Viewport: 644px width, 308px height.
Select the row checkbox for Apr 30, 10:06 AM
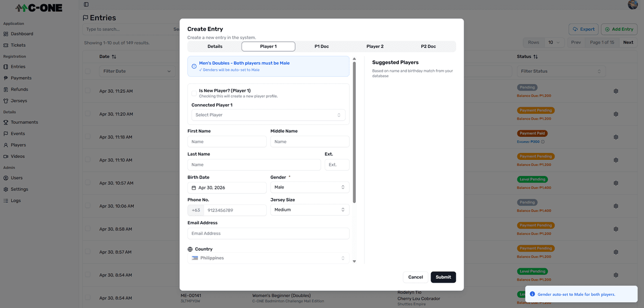coord(87,206)
